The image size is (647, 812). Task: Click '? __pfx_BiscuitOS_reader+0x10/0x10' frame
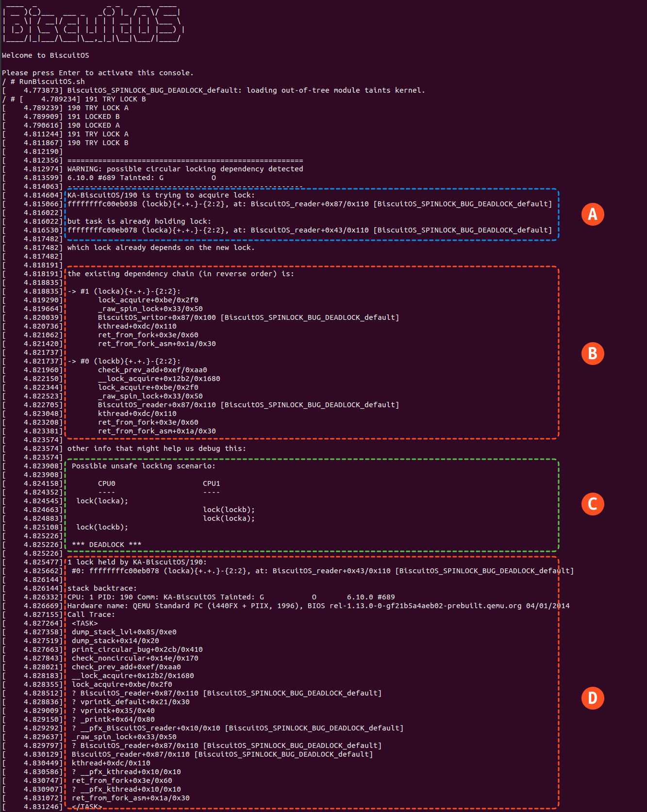click(x=238, y=728)
